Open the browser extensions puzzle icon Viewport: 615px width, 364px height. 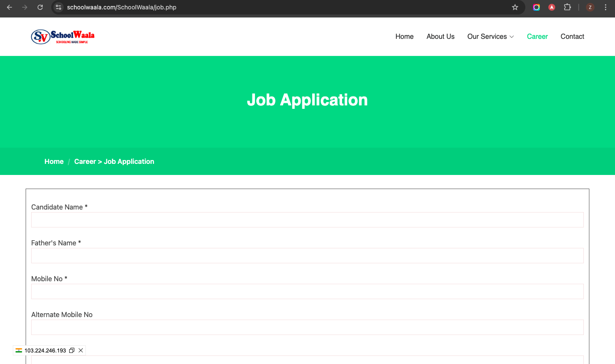point(567,7)
